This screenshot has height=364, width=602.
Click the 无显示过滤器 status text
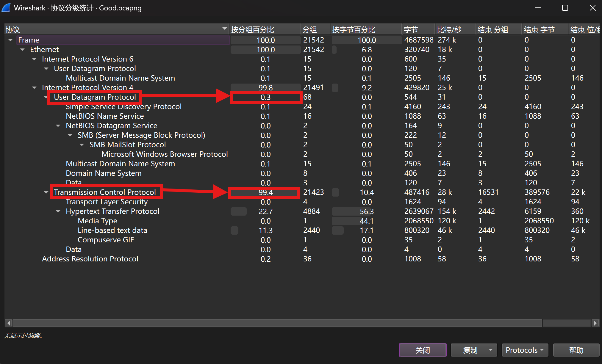(x=24, y=335)
